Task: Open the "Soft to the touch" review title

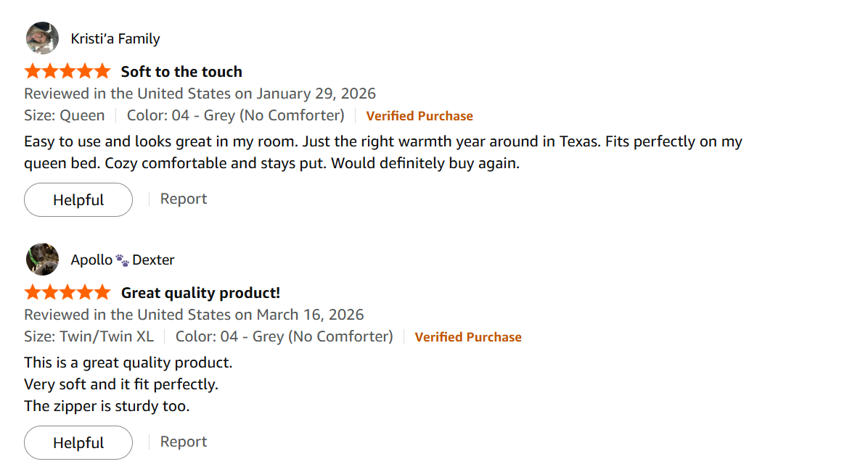Action: 181,71
